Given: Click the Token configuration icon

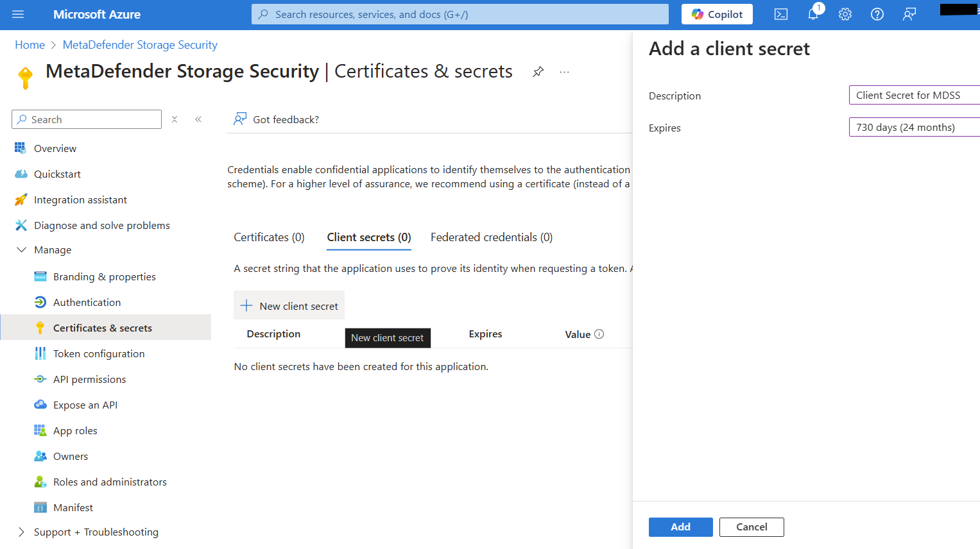Looking at the screenshot, I should [x=40, y=353].
